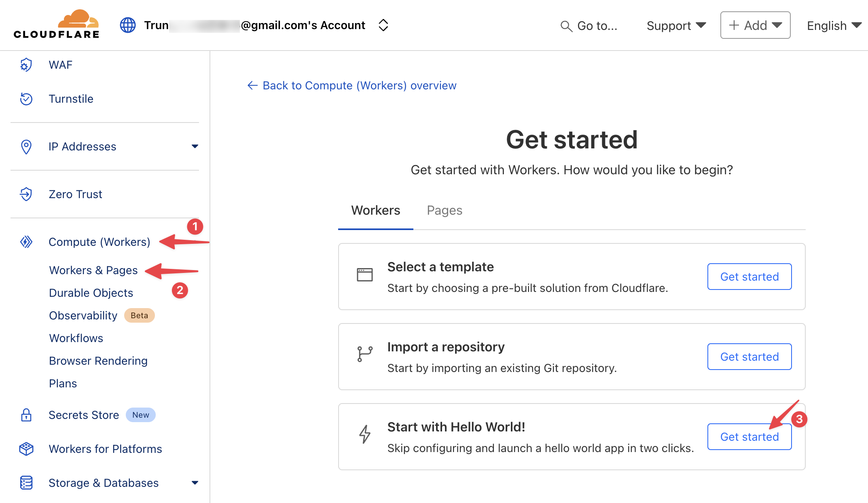The image size is (868, 503).
Task: Click the account name text
Action: tap(255, 25)
